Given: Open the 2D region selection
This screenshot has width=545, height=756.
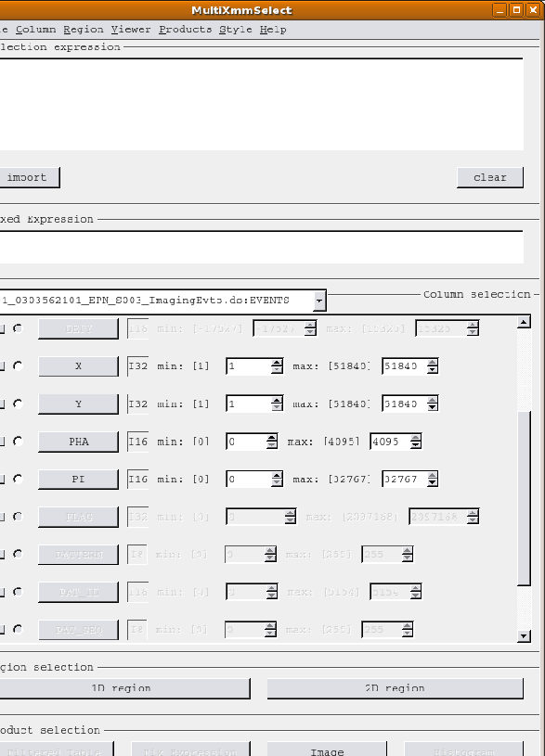Looking at the screenshot, I should 395,688.
